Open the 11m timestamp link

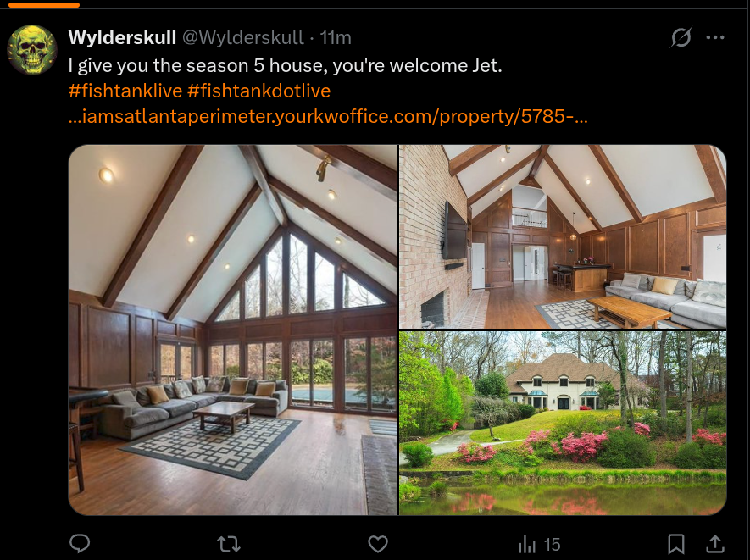pyautogui.click(x=336, y=37)
